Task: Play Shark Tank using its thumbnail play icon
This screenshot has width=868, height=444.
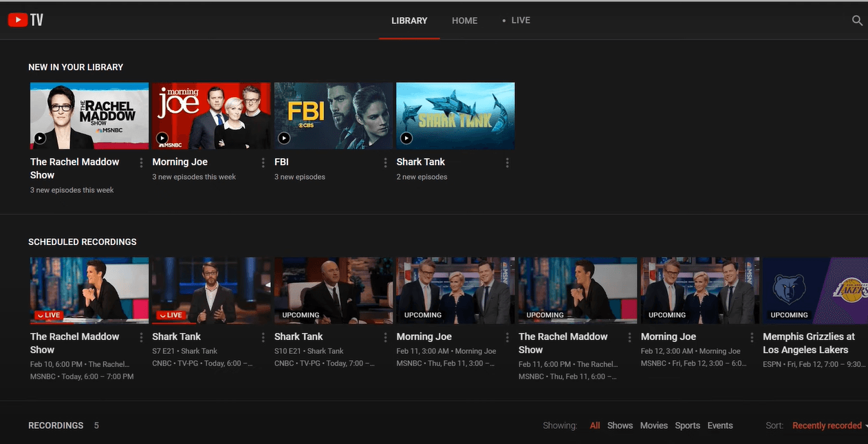Action: pyautogui.click(x=406, y=138)
